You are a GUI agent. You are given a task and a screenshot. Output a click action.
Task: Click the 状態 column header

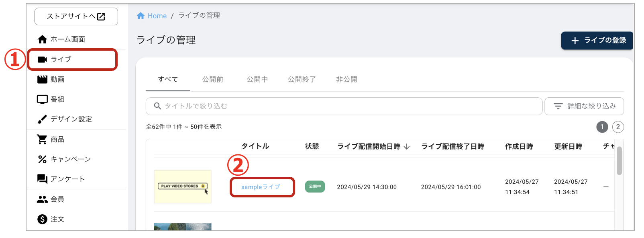point(312,146)
